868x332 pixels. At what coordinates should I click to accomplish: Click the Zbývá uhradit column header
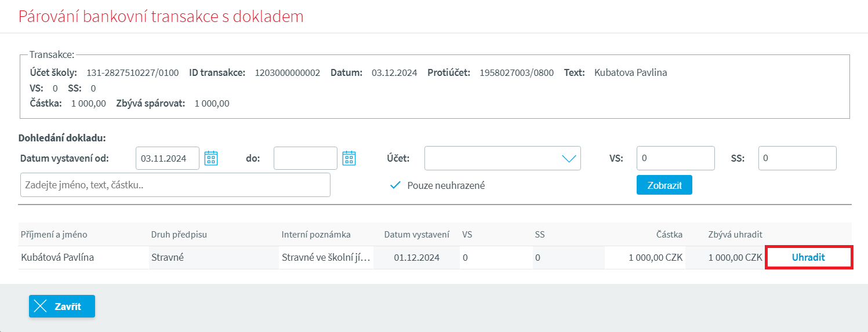(x=735, y=235)
